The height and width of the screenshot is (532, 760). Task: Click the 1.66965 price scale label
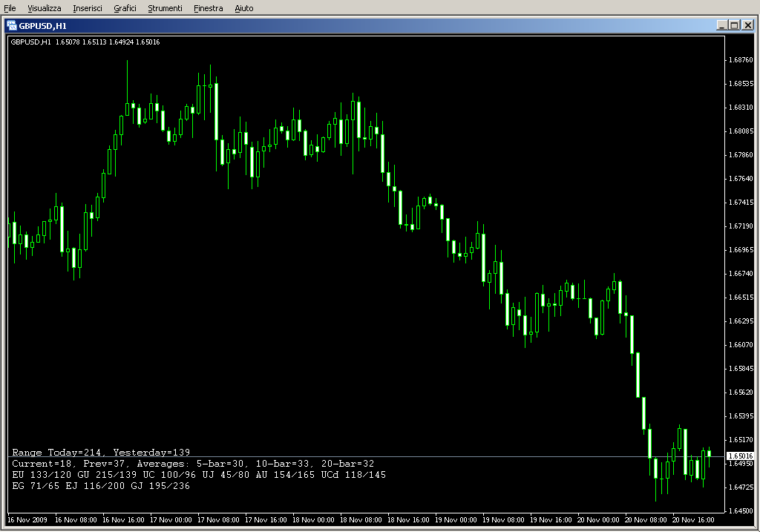tap(741, 250)
